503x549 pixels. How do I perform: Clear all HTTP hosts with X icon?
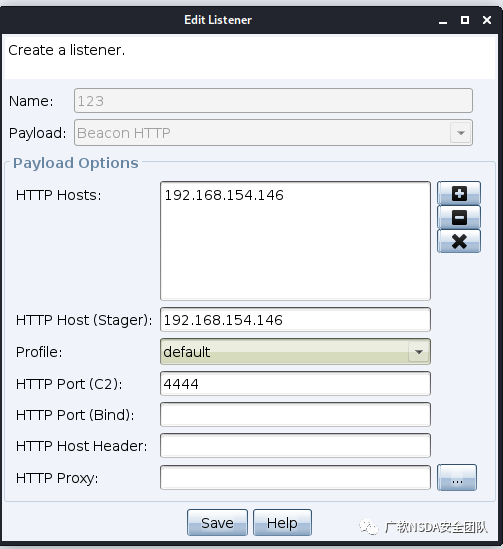(459, 241)
